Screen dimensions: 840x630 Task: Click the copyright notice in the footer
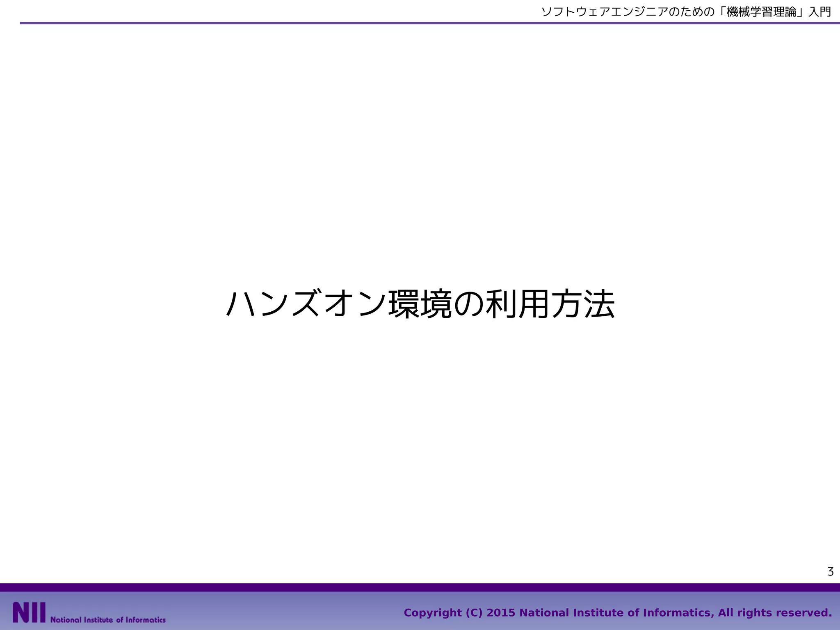(x=618, y=613)
